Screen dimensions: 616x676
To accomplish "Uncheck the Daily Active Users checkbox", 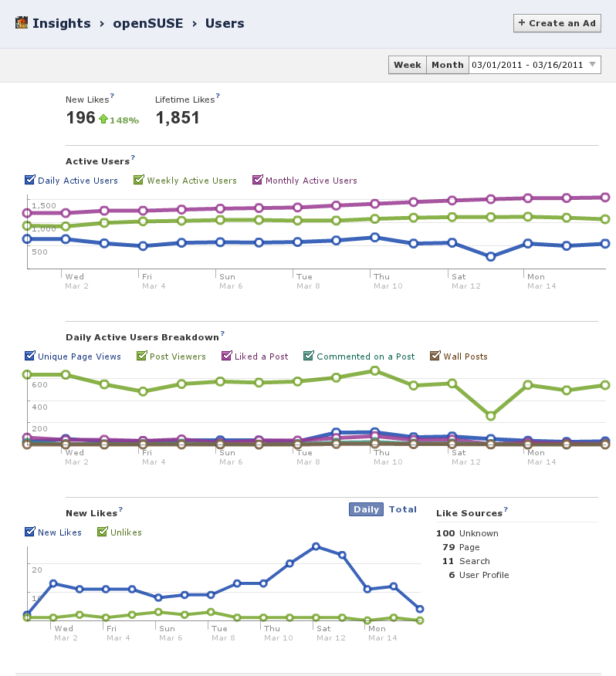I will [x=30, y=181].
